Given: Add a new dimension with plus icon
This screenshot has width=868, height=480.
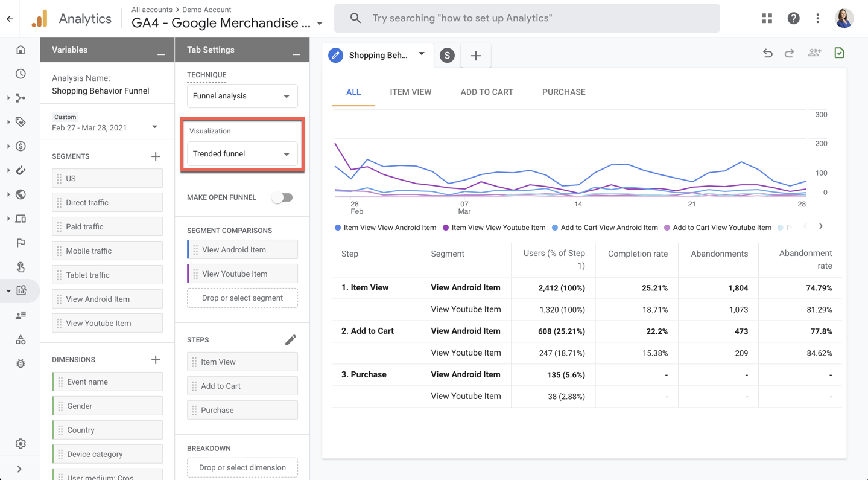Looking at the screenshot, I should [x=156, y=360].
